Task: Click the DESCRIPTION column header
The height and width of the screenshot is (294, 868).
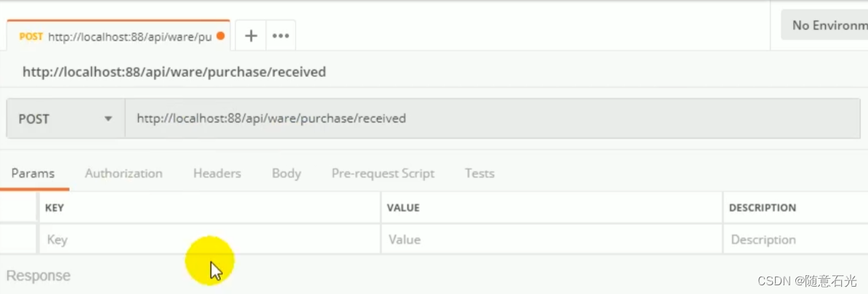Action: click(762, 208)
